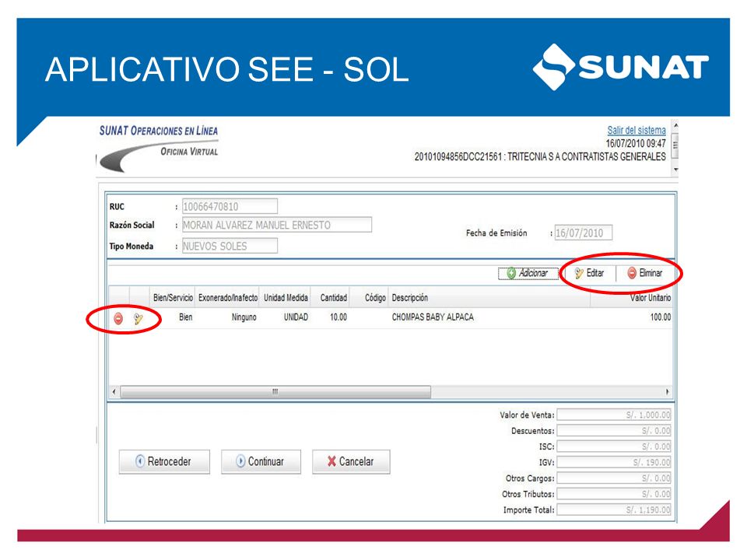Sort by the Unidad Medida column header
Viewport: 747px width, 560px height.
[286, 298]
